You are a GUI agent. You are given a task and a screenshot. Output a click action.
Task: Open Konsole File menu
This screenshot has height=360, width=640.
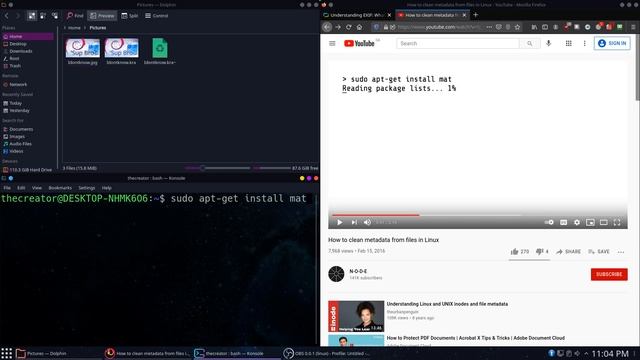pyautogui.click(x=7, y=188)
